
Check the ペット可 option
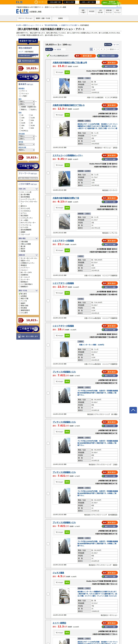[20, 301]
